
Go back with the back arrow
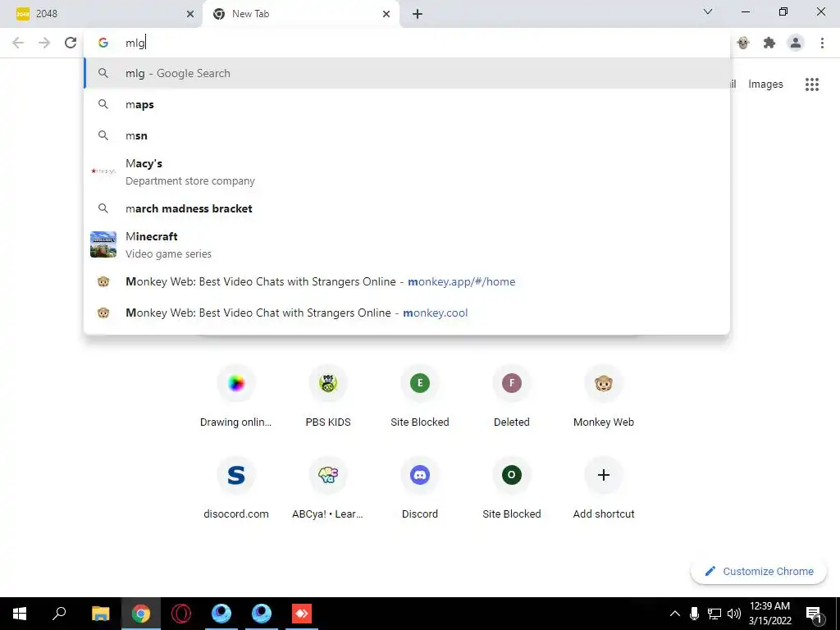point(18,43)
